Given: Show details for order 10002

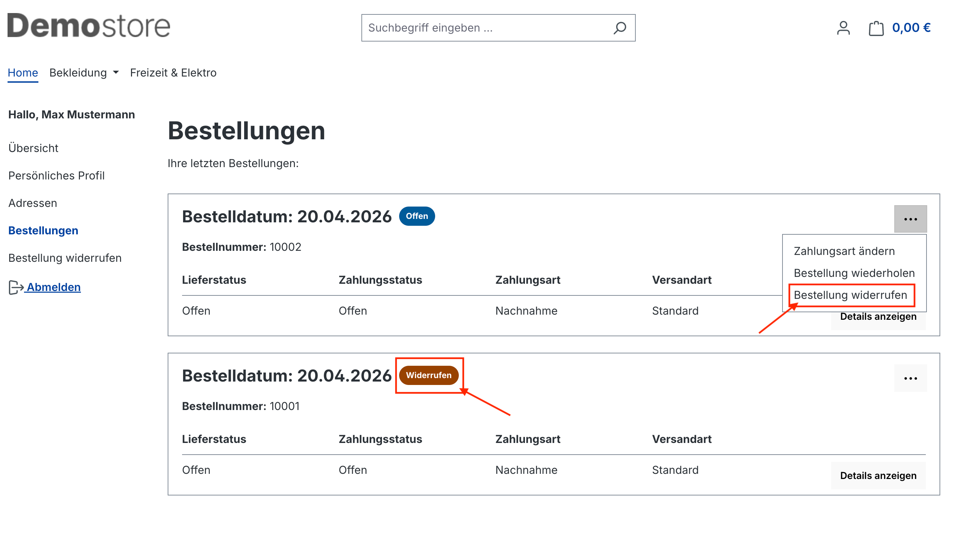Looking at the screenshot, I should [878, 317].
